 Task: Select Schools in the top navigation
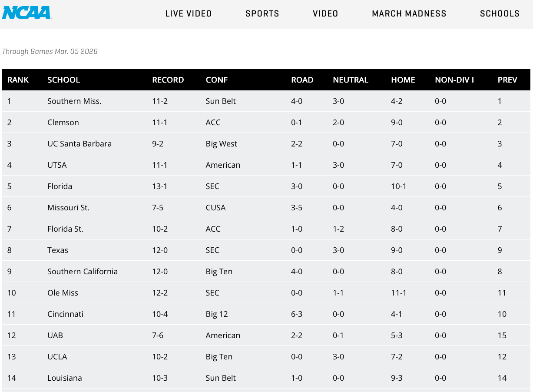pyautogui.click(x=500, y=13)
